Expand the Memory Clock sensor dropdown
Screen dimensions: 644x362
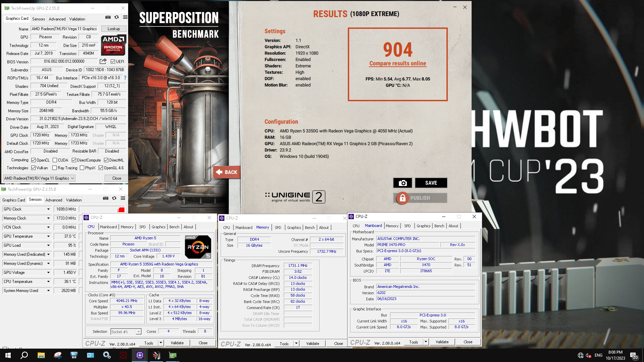pyautogui.click(x=48, y=218)
